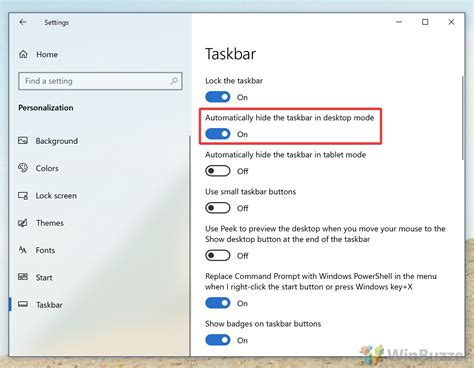Click the Background picture icon
The image size is (474, 368).
point(23,141)
